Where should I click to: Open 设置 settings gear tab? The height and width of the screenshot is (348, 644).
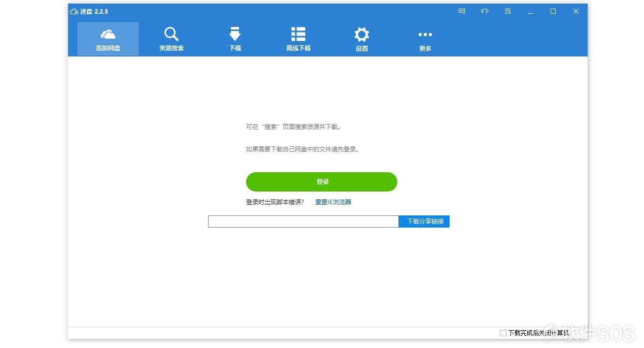click(362, 39)
